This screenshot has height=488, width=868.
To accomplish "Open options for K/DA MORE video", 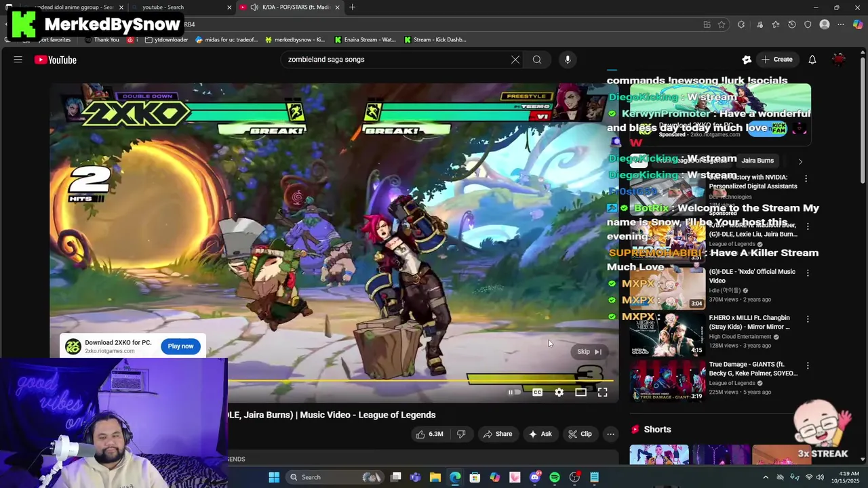I will [x=808, y=226].
